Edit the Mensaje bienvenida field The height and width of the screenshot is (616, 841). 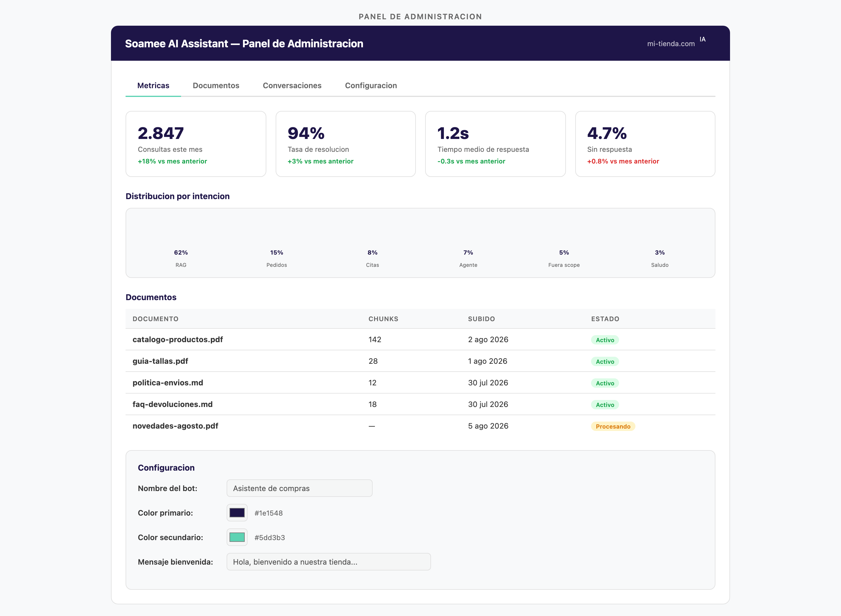point(329,562)
